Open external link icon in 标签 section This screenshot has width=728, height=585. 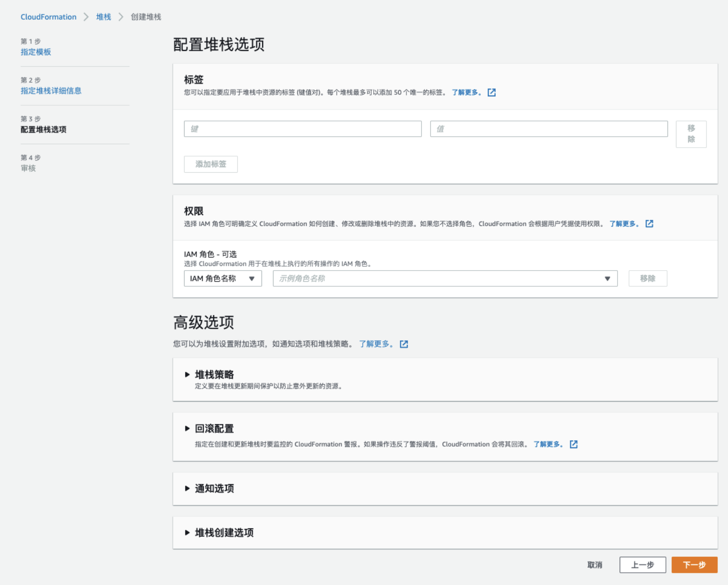click(x=491, y=92)
